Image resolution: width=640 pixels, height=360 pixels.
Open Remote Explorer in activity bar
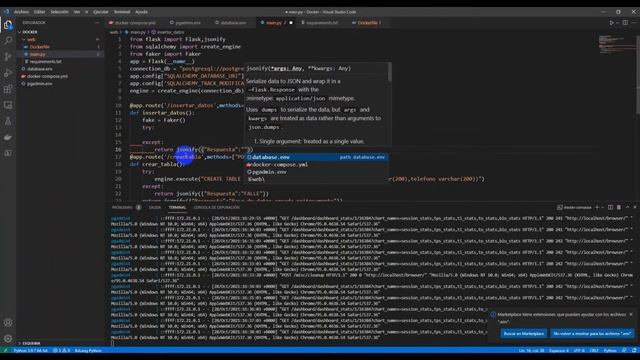(8, 105)
